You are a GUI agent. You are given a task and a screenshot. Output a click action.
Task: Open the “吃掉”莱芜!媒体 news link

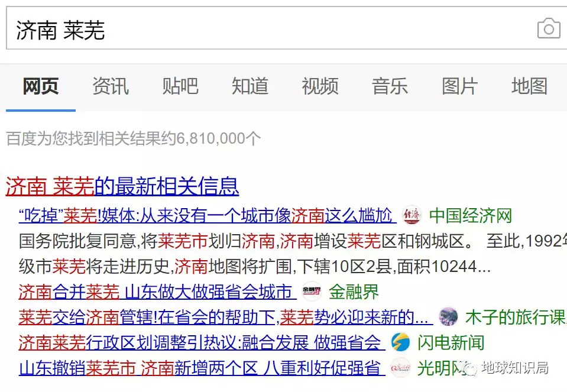(x=207, y=216)
